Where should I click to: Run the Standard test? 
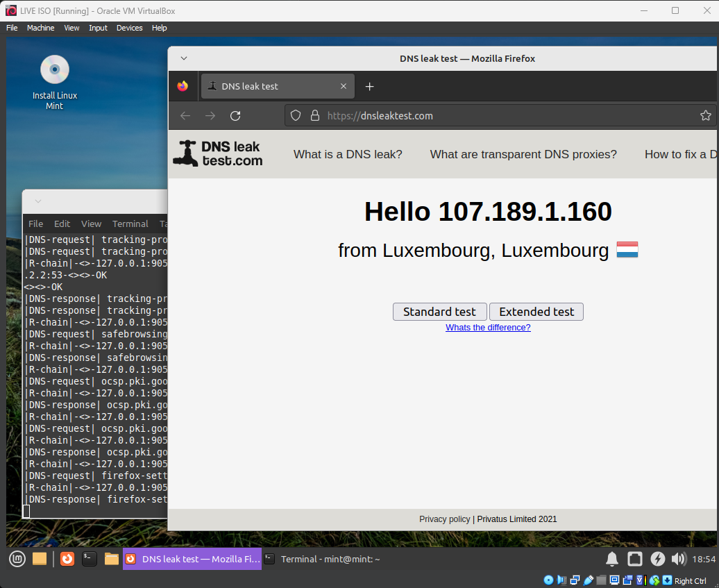(x=440, y=312)
